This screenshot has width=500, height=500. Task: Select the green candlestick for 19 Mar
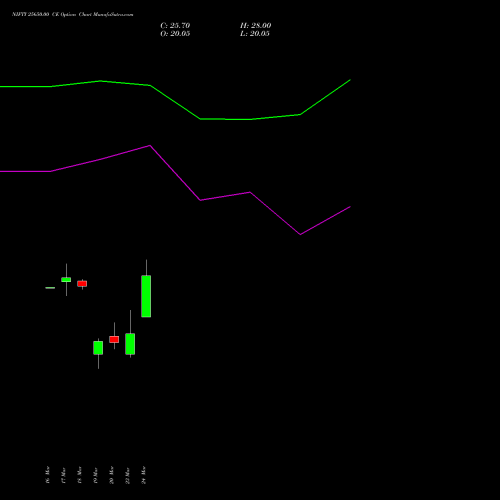point(98,348)
